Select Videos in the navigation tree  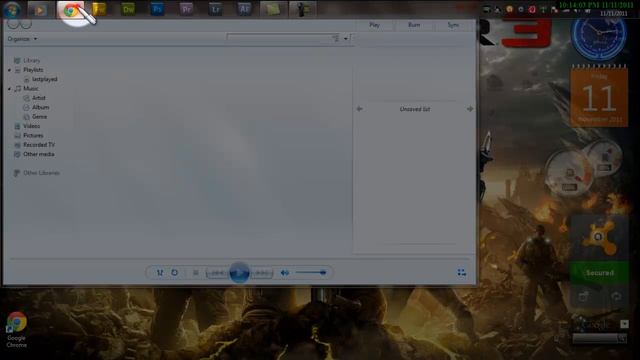pyautogui.click(x=31, y=126)
